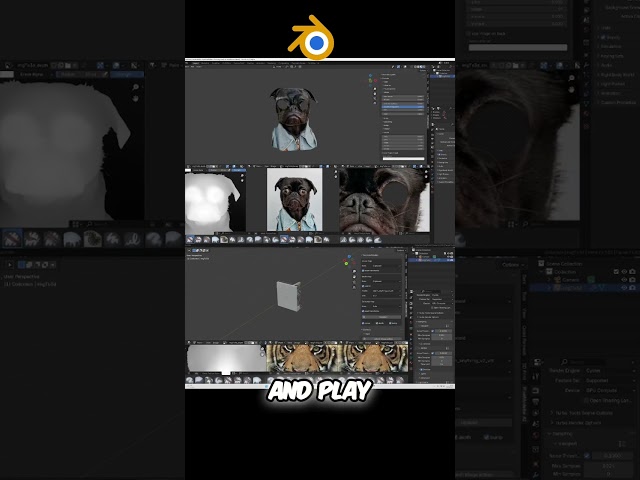Click camera view icon in upper 3D viewport
This screenshot has width=640, height=480.
[x=375, y=99]
